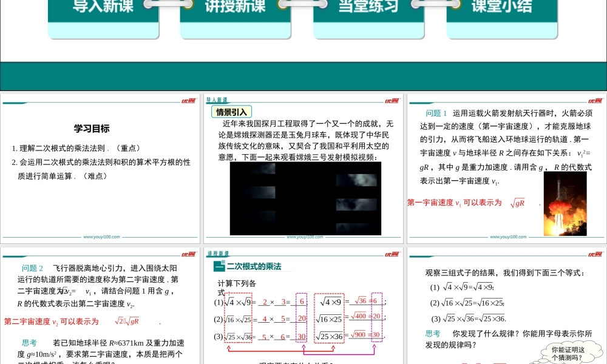Click the teal square icon beside 二次根式的乘法
The width and height of the screenshot is (607, 364).
[x=219, y=266]
